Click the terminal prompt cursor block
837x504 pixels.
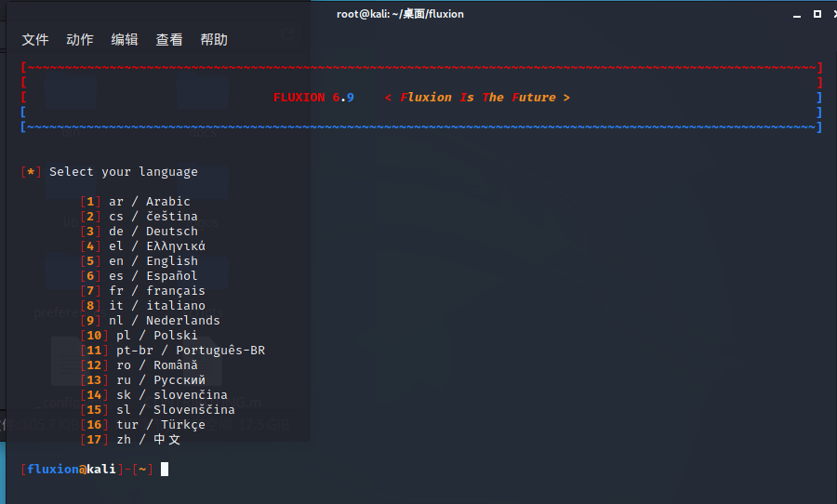(x=165, y=469)
